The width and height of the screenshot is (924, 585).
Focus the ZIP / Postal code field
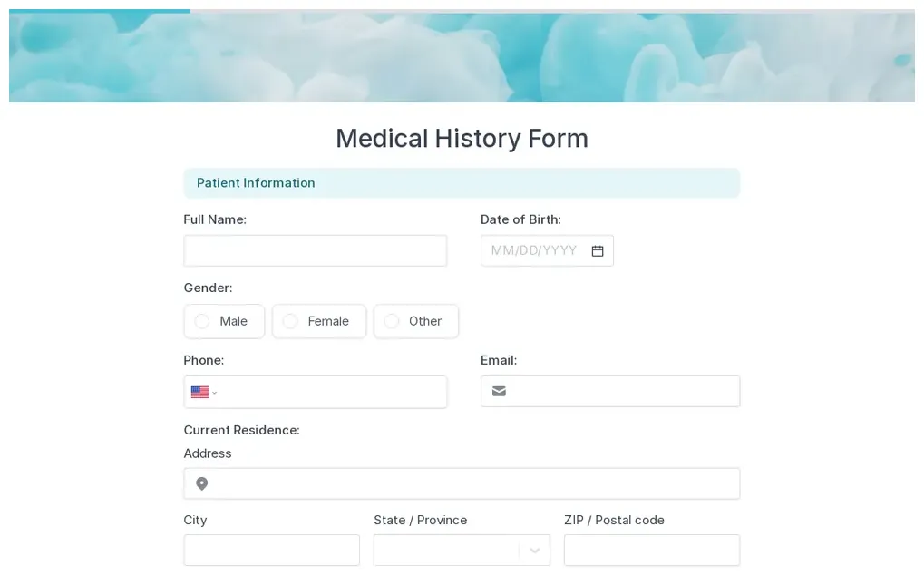(x=651, y=551)
